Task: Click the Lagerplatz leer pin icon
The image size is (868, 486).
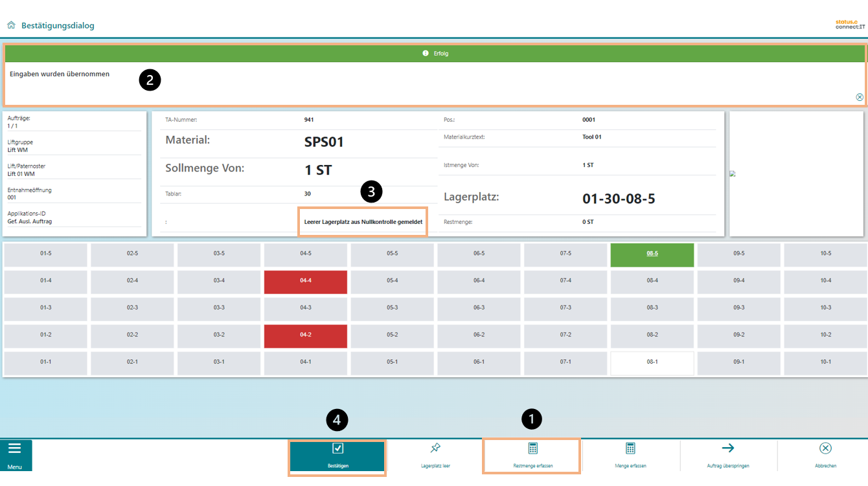Action: click(435, 448)
